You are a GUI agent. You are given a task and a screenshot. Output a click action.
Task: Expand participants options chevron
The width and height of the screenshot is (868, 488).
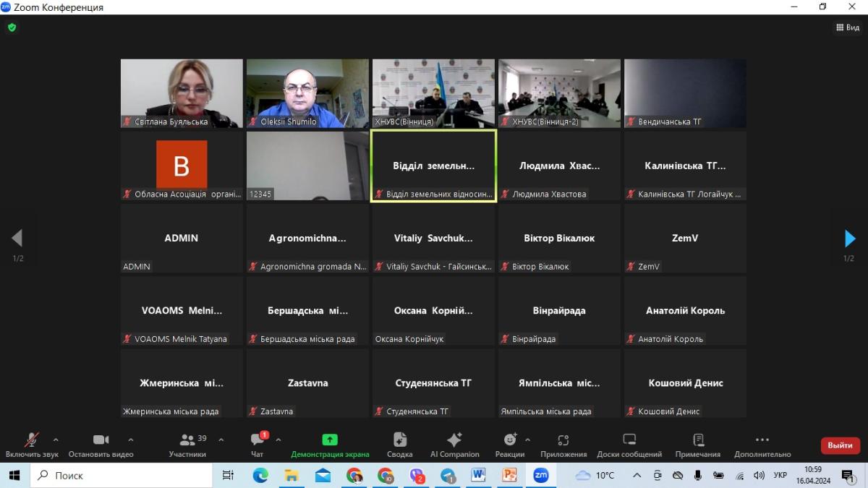coord(221,440)
